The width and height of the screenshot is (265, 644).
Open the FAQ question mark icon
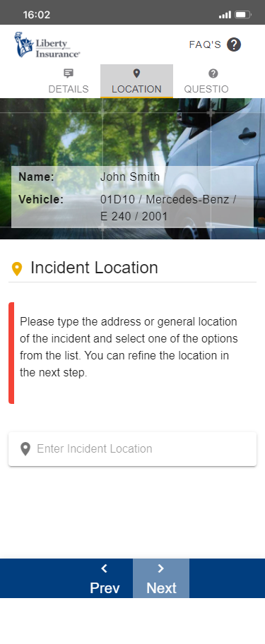pyautogui.click(x=234, y=44)
